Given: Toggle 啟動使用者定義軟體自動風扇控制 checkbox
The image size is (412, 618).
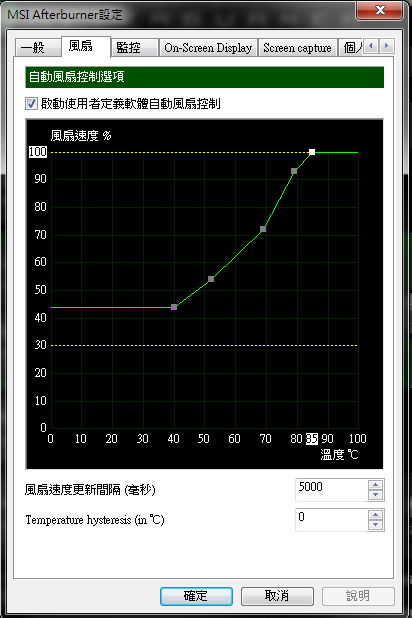Looking at the screenshot, I should (x=31, y=104).
